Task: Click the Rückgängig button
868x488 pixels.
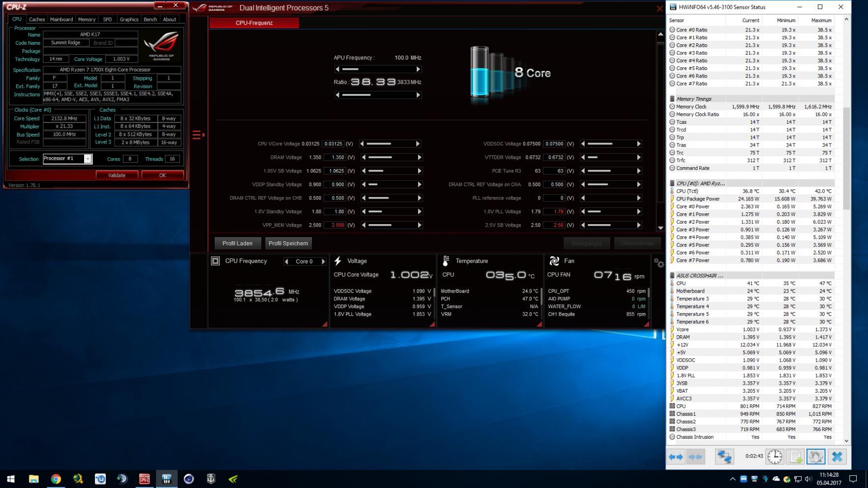Action: click(x=586, y=243)
